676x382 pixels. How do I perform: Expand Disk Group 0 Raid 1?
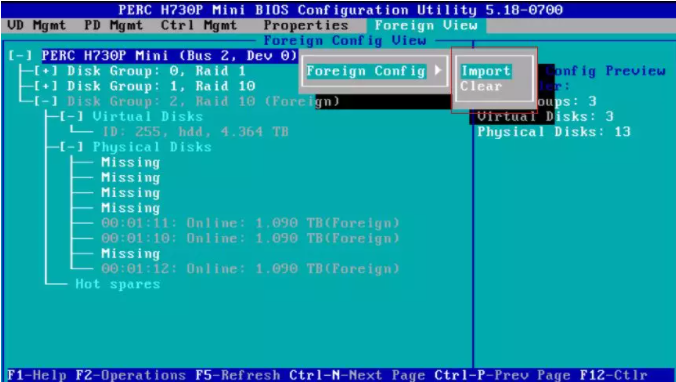click(46, 71)
